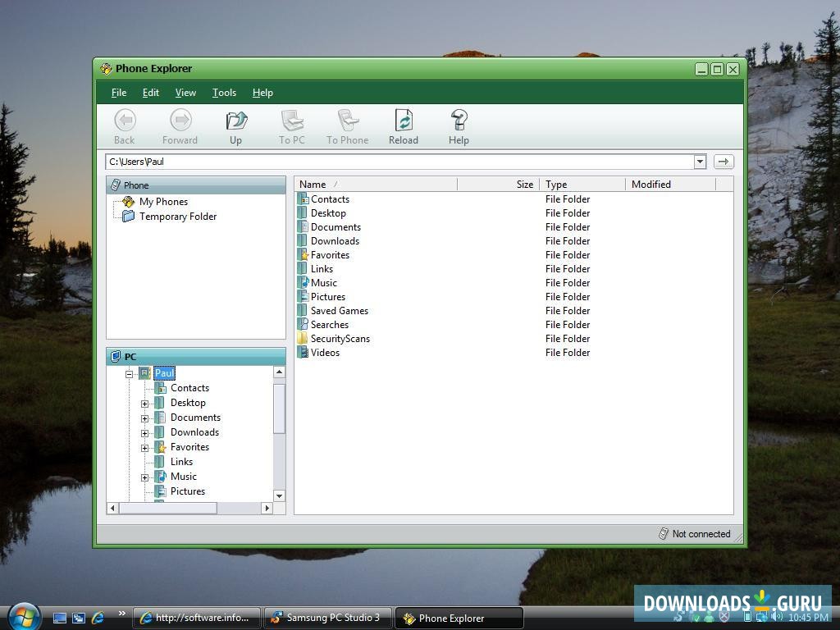The image size is (840, 630).
Task: Open Help from the toolbar icon
Action: point(459,126)
